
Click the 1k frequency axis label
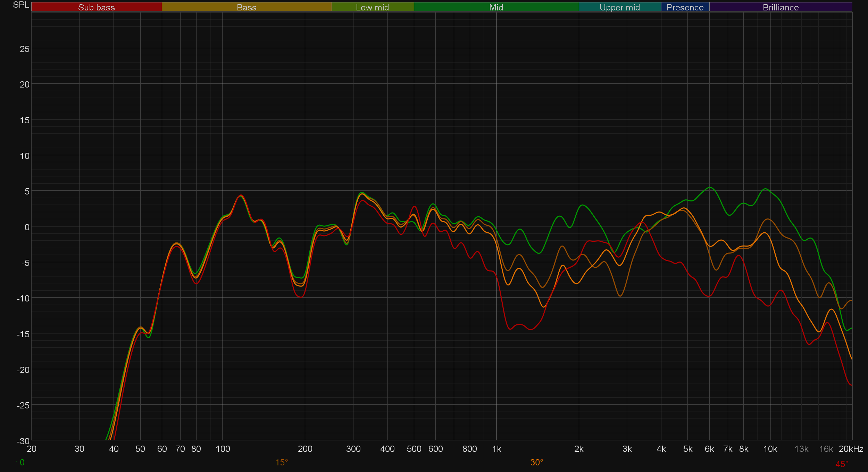(496, 449)
